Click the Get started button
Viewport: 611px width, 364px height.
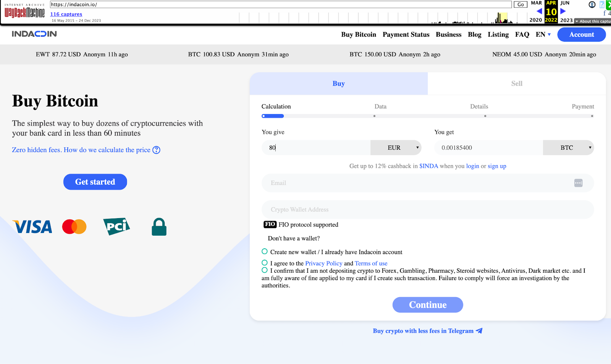click(95, 182)
